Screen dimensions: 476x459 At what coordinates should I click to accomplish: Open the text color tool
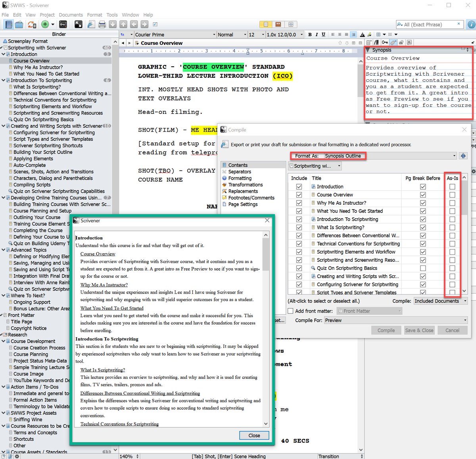coord(362,35)
